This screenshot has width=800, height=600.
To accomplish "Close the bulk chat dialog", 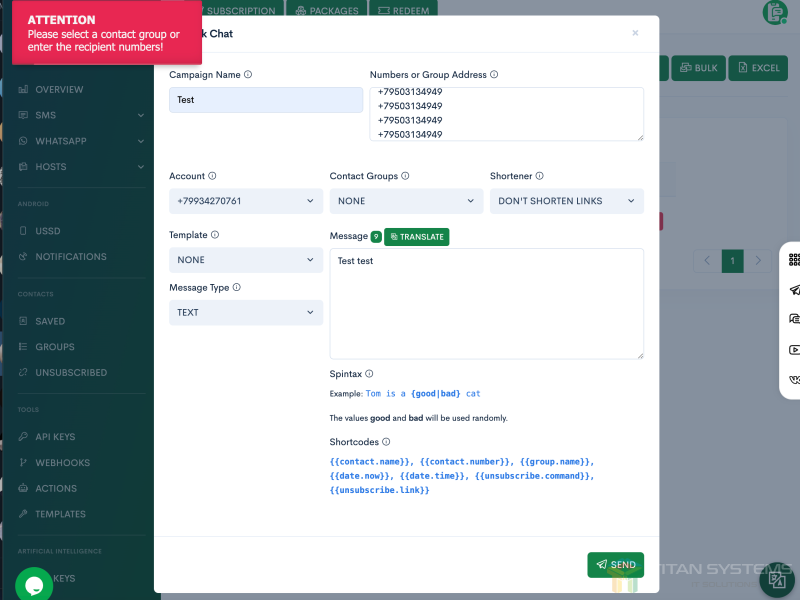I will coord(635,33).
